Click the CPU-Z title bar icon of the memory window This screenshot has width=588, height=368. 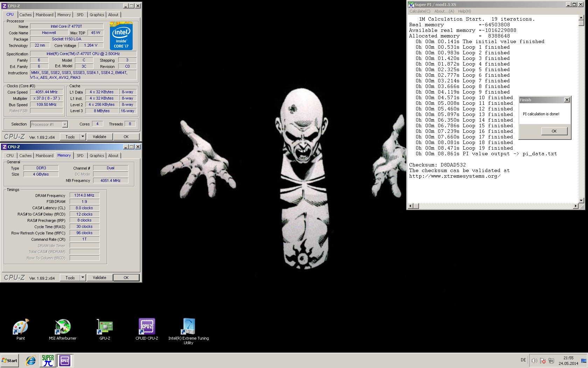[x=5, y=147]
